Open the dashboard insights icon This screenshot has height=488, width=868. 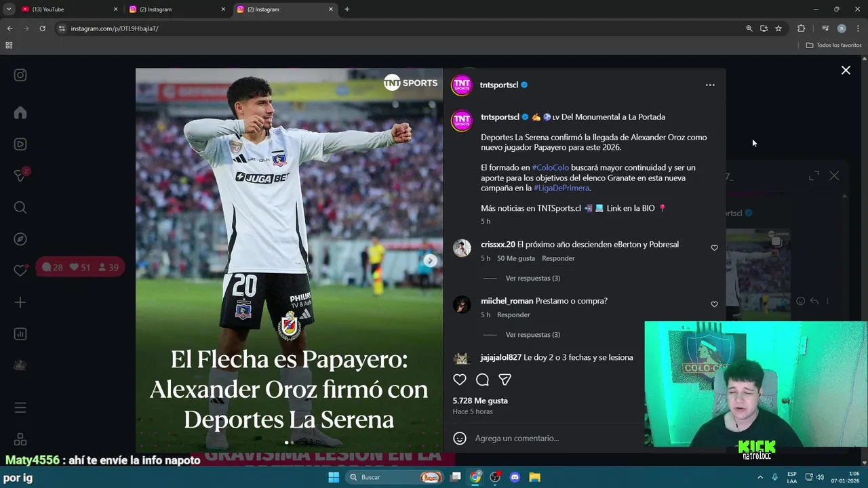20,333
